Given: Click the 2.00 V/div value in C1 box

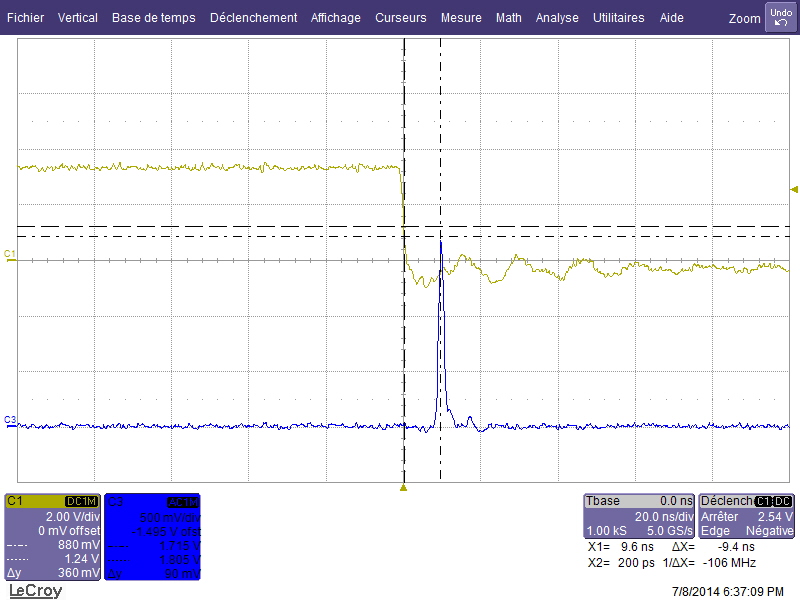Looking at the screenshot, I should tap(72, 516).
